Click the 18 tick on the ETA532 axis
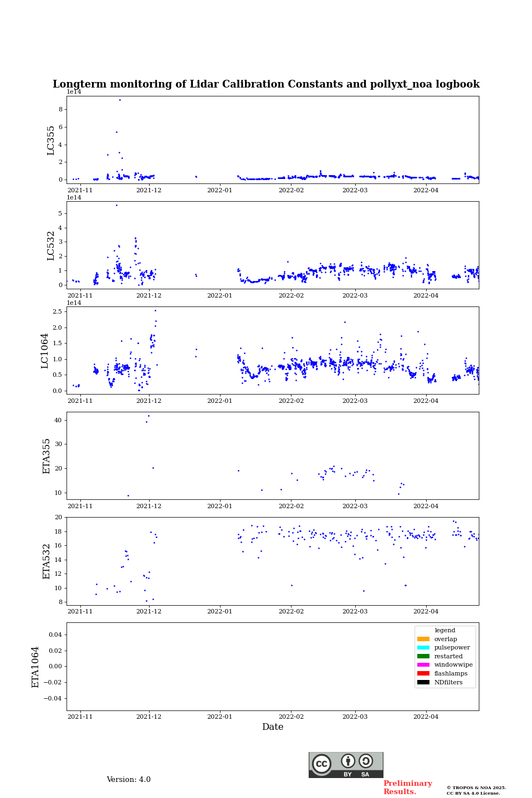The image size is (532, 798). [x=58, y=531]
